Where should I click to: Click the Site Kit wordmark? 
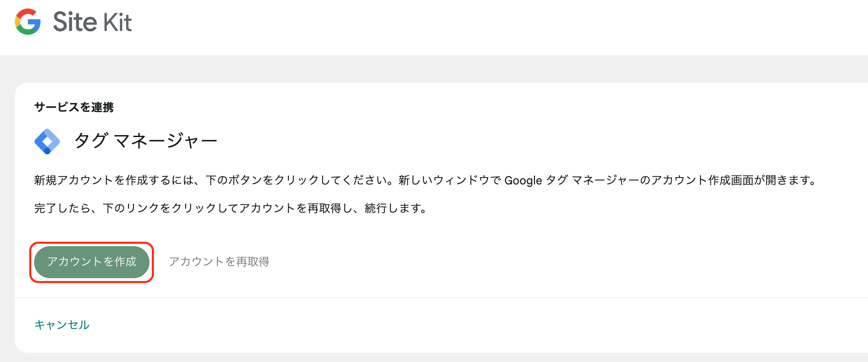click(92, 22)
